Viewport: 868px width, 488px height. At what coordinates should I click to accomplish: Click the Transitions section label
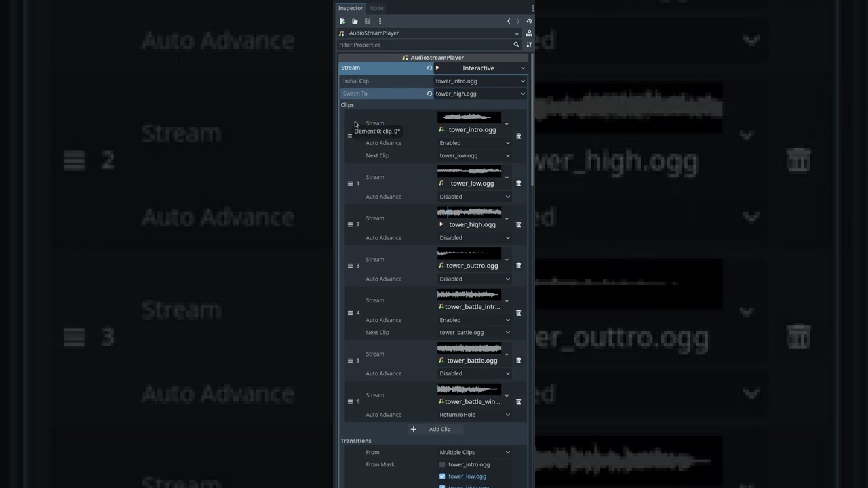pos(356,441)
